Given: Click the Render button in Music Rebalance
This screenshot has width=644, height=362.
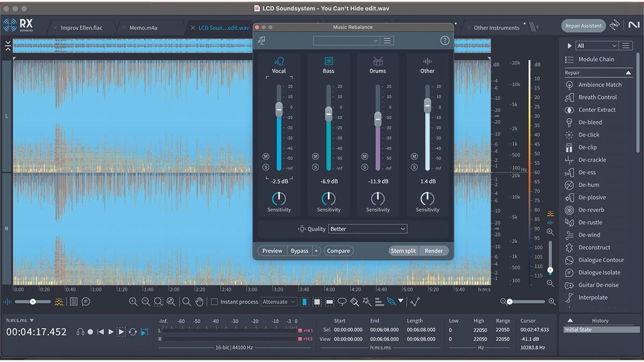Looking at the screenshot, I should 434,250.
